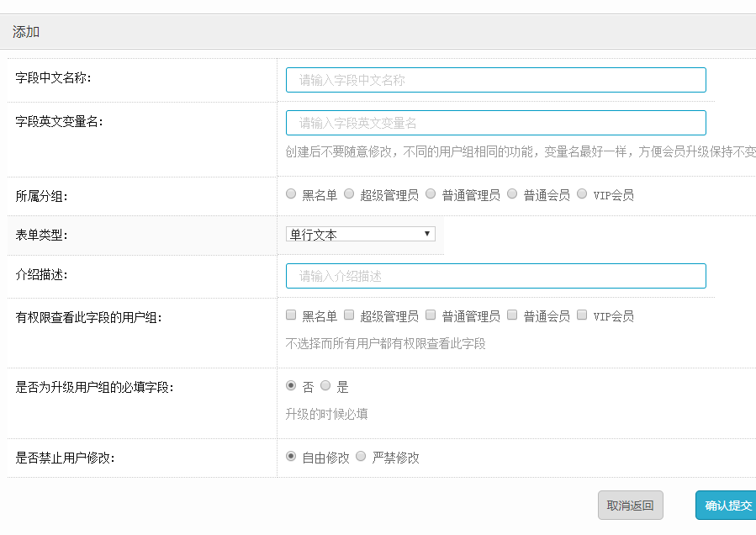Click the 介绍描述 input field

[x=495, y=276]
